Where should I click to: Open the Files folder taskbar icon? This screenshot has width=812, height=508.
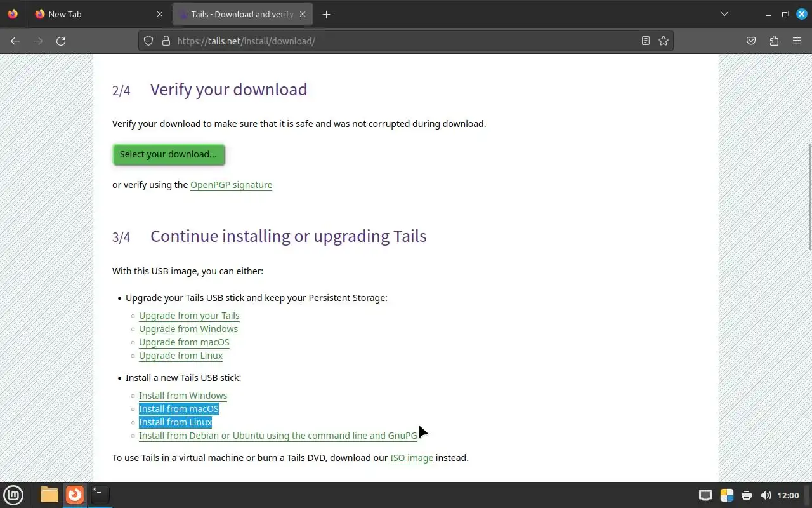pos(49,495)
